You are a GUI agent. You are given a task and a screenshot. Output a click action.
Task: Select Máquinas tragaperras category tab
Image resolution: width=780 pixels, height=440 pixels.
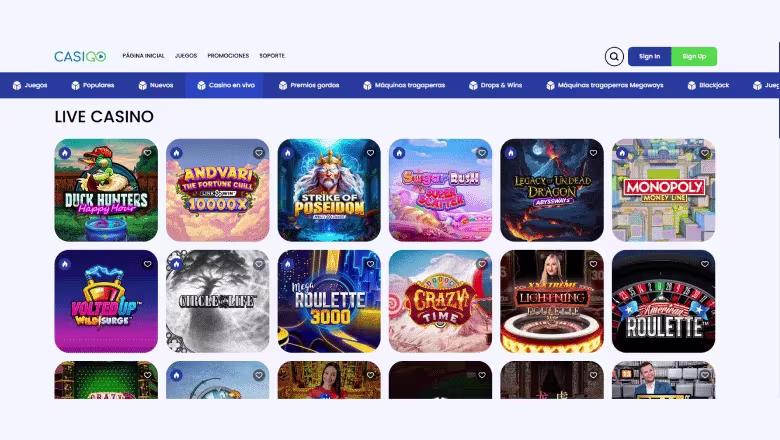coord(404,86)
